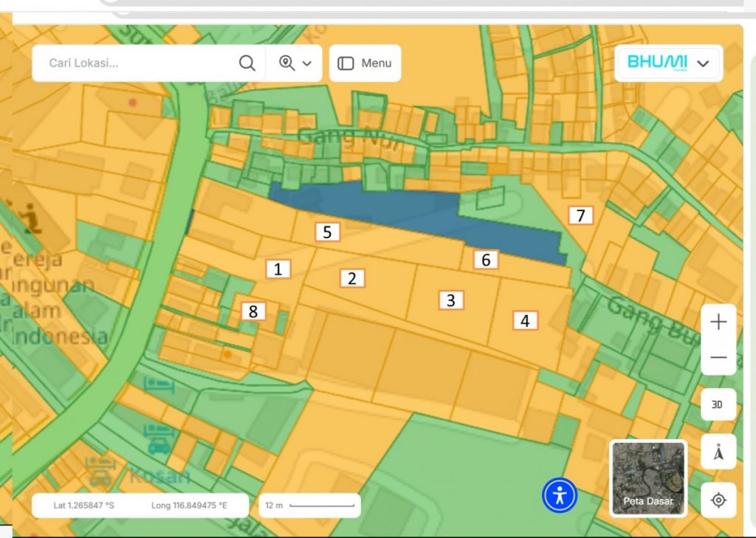This screenshot has width=756, height=538.
Task: Expand the location pin dropdown
Action: click(295, 63)
